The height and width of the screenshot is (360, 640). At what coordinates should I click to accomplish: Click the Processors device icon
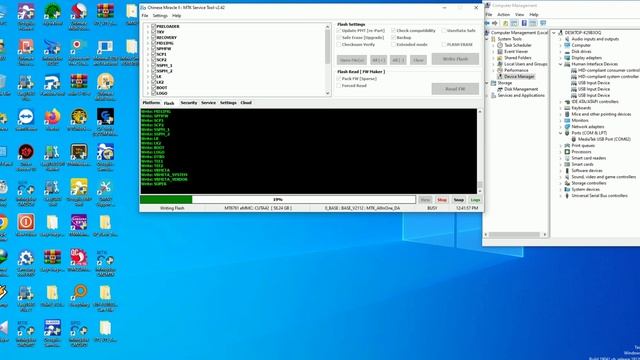pos(567,152)
